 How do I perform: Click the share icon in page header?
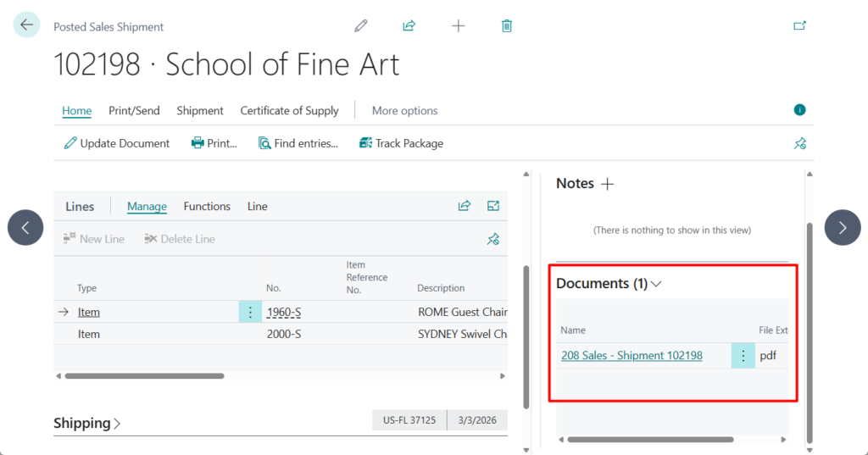[x=409, y=25]
